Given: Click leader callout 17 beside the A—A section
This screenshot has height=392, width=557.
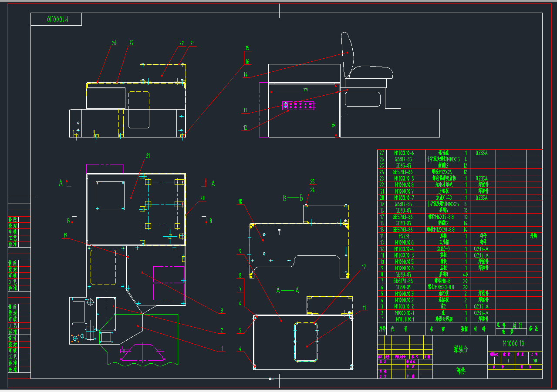Looking at the screenshot, I should click(x=364, y=267).
